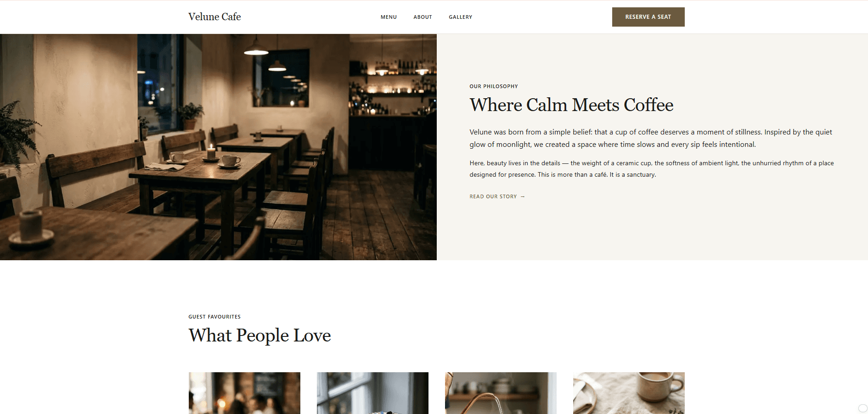Click the Where Calm Meets Coffee heading
The width and height of the screenshot is (868, 414).
click(x=571, y=105)
